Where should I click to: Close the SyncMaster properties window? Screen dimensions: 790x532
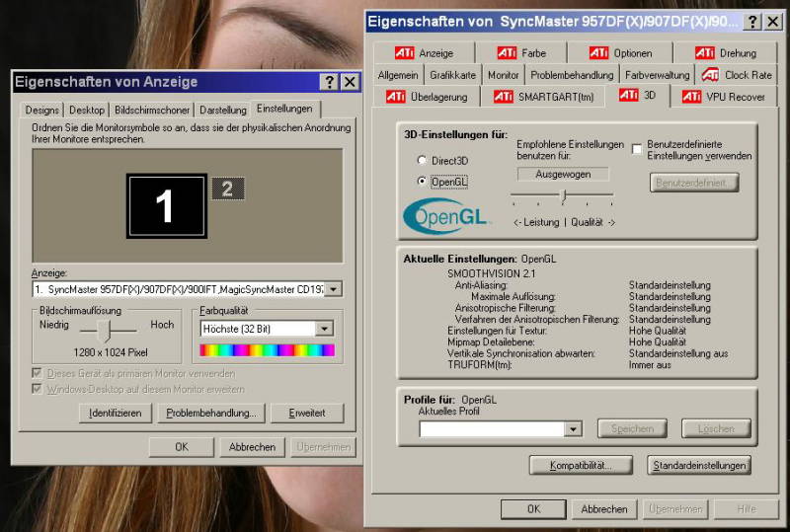point(773,22)
